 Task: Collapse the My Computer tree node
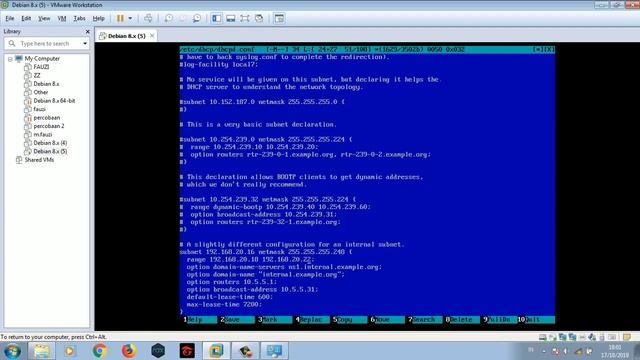point(10,59)
